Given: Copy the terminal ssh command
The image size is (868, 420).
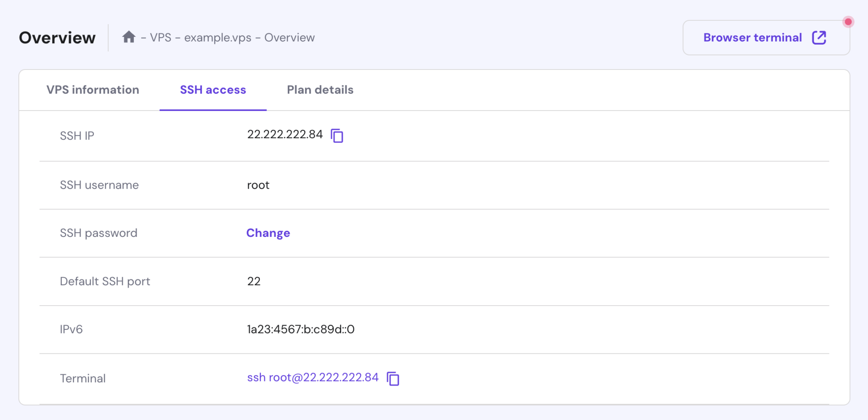Looking at the screenshot, I should [x=393, y=378].
